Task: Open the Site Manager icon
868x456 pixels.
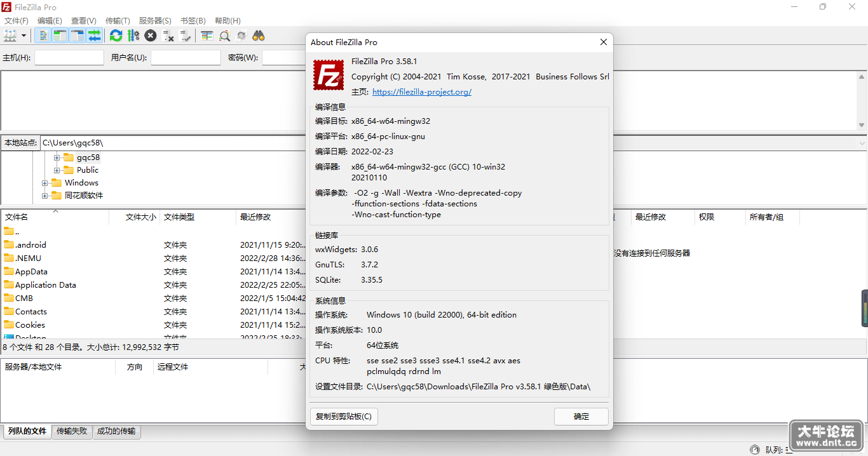Action: pyautogui.click(x=10, y=36)
